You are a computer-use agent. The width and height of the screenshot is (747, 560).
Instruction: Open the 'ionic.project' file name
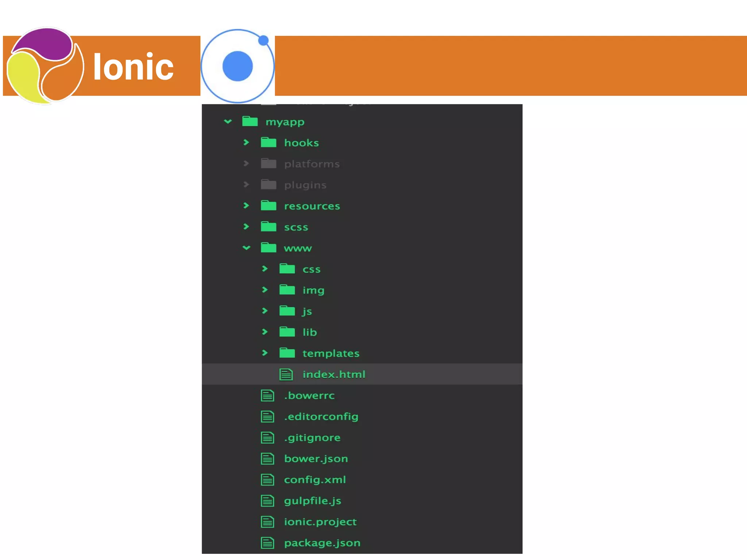pos(320,522)
